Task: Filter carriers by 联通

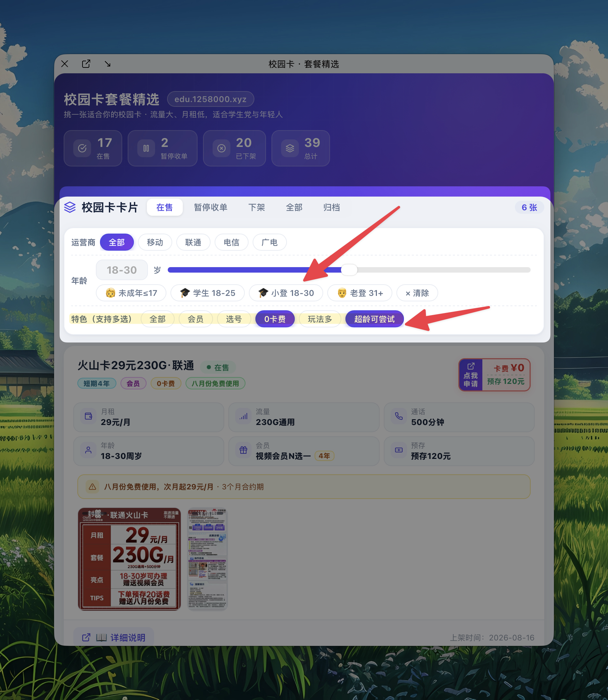Action: click(193, 242)
